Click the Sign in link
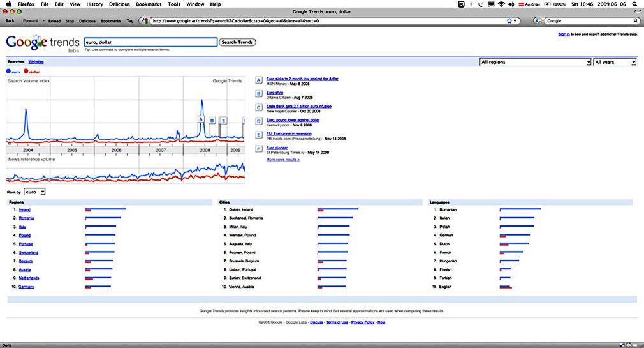This screenshot has width=644, height=348. 564,34
